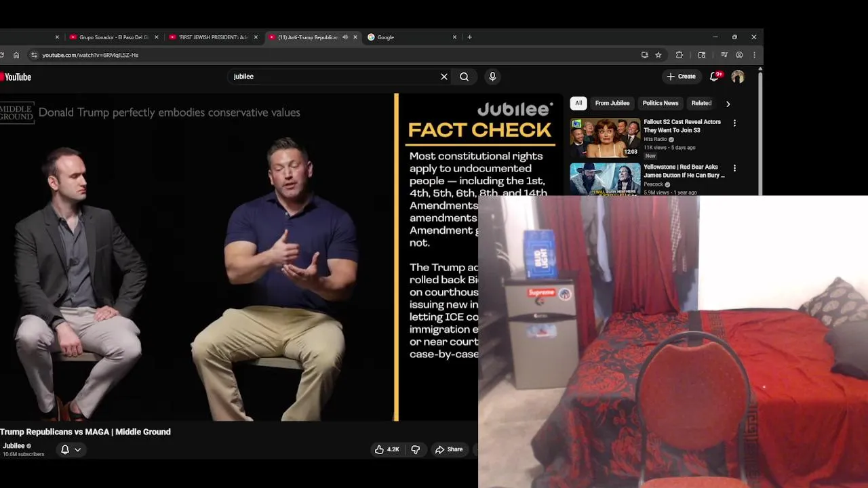This screenshot has width=868, height=488.
Task: Click the youtube.com address bar URL
Action: [90, 55]
